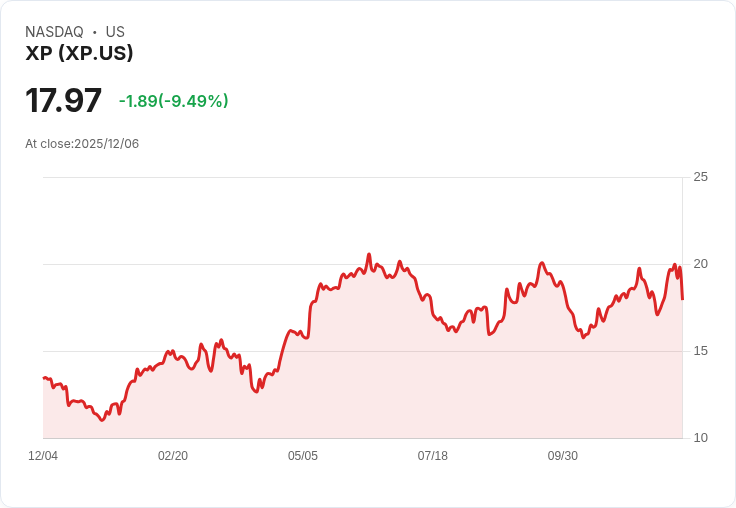Click the gridline at the 25 price level
The height and width of the screenshot is (508, 736).
360,178
